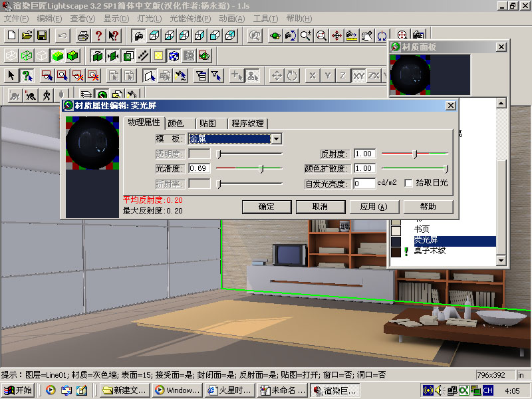Click the blue checkered globe texture icon
The image size is (532, 399).
click(x=174, y=56)
